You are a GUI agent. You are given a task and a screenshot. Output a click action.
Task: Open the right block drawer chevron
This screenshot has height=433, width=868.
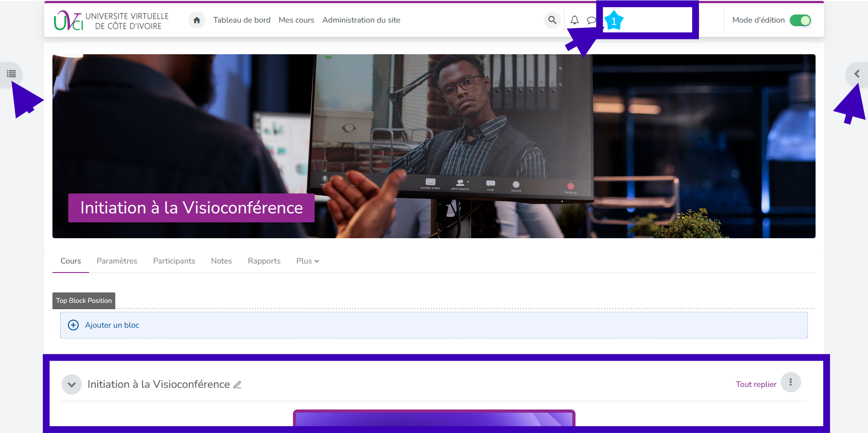click(x=856, y=74)
